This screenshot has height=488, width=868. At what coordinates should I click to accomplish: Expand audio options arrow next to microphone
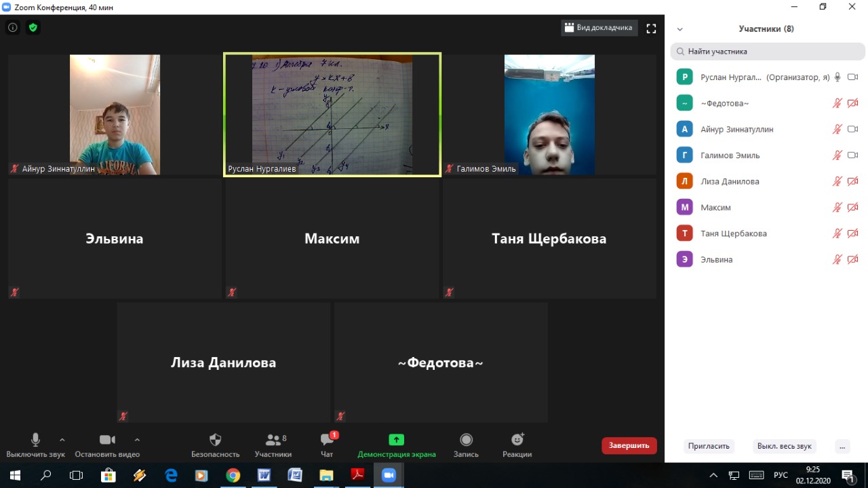62,439
